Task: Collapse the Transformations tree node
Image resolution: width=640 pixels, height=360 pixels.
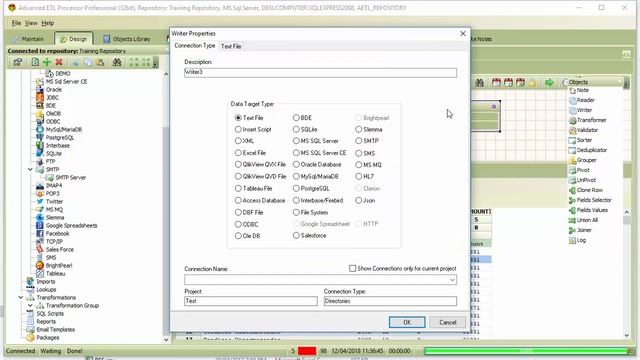Action: click(21, 298)
